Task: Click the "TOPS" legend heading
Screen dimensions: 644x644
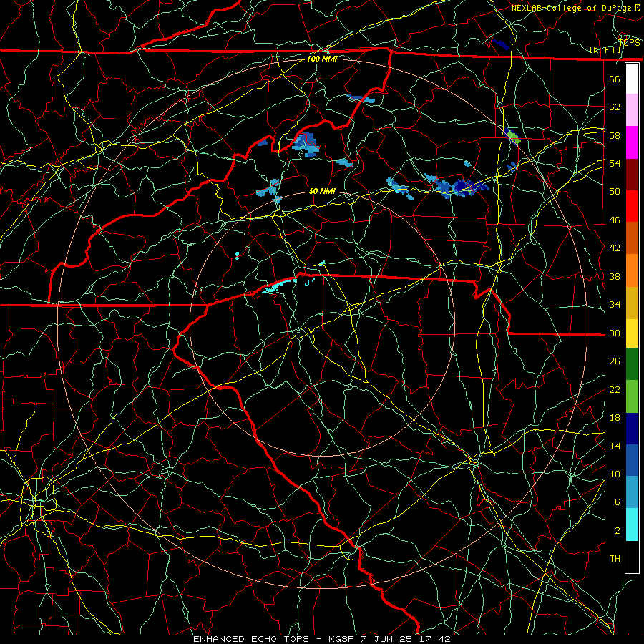Action: [x=630, y=43]
